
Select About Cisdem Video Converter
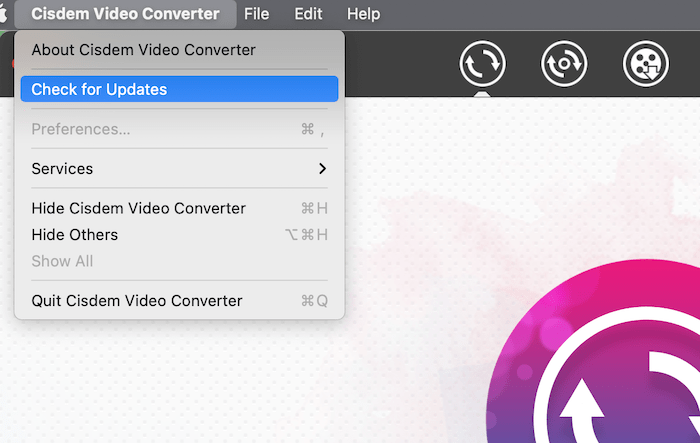point(143,50)
